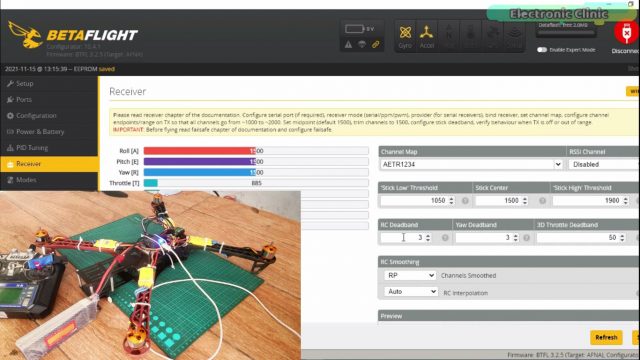
Task: Open the RC Interpolation Auto dropdown
Action: [x=411, y=291]
